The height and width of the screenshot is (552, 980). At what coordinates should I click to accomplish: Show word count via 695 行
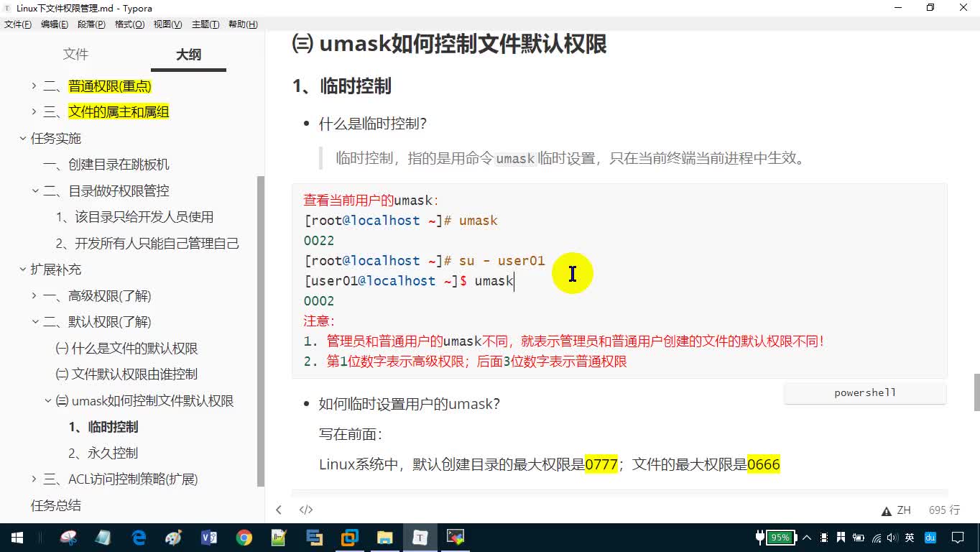[944, 510]
